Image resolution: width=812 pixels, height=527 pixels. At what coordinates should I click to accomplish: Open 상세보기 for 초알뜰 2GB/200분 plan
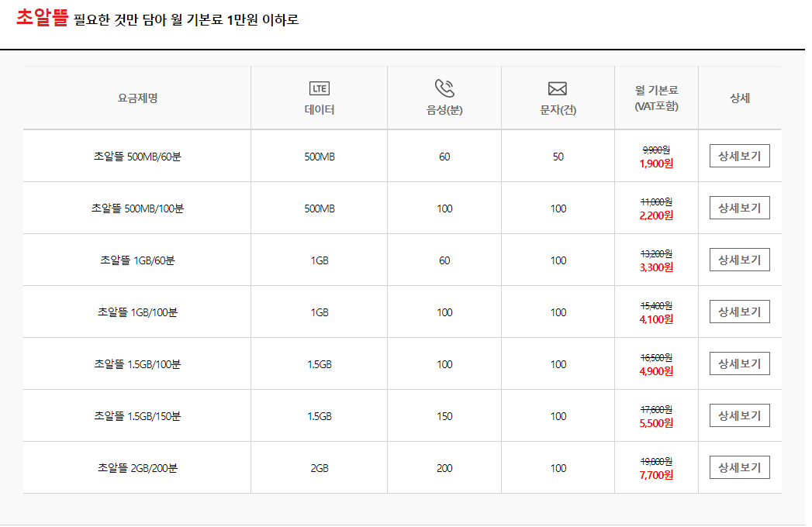[740, 467]
